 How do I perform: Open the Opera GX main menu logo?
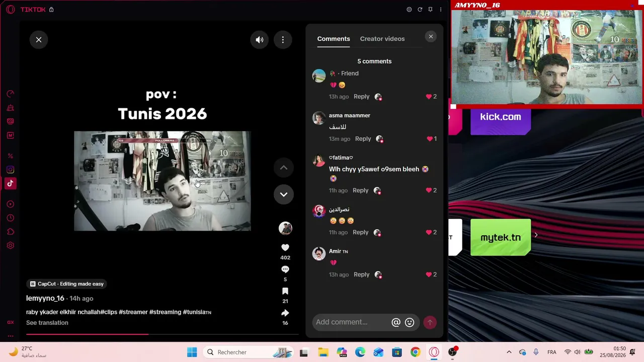pyautogui.click(x=10, y=10)
